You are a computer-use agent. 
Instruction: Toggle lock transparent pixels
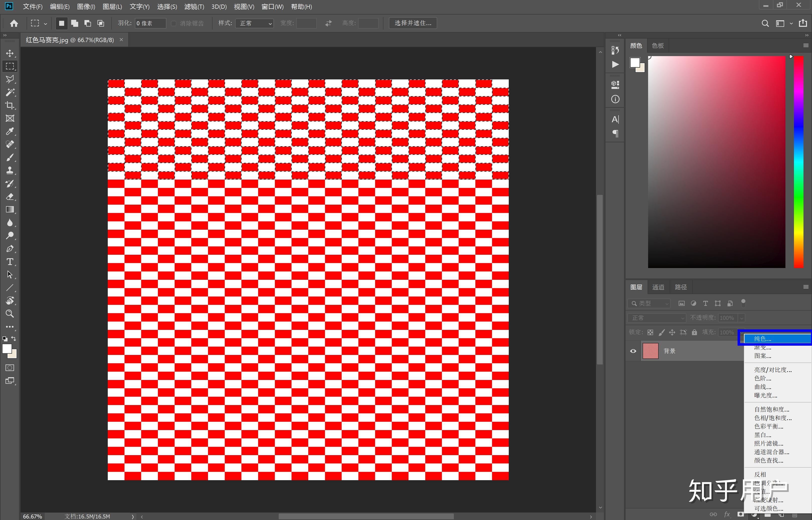pos(650,332)
